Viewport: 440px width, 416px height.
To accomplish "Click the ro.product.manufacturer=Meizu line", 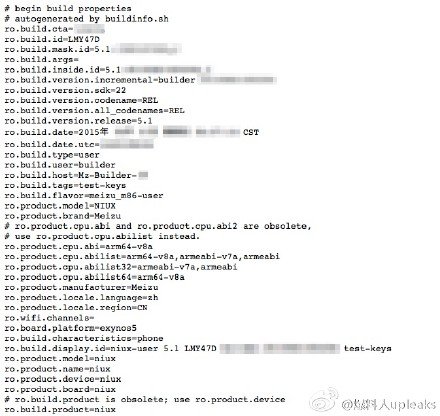I will [x=81, y=287].
